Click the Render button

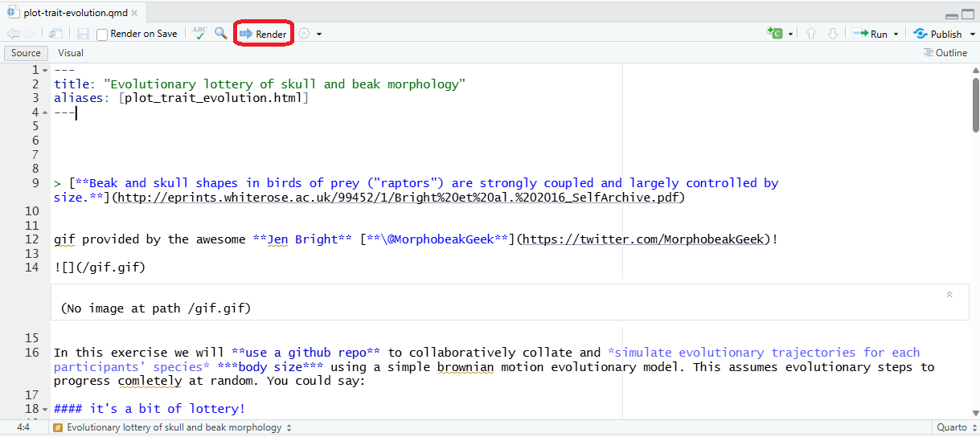click(263, 34)
